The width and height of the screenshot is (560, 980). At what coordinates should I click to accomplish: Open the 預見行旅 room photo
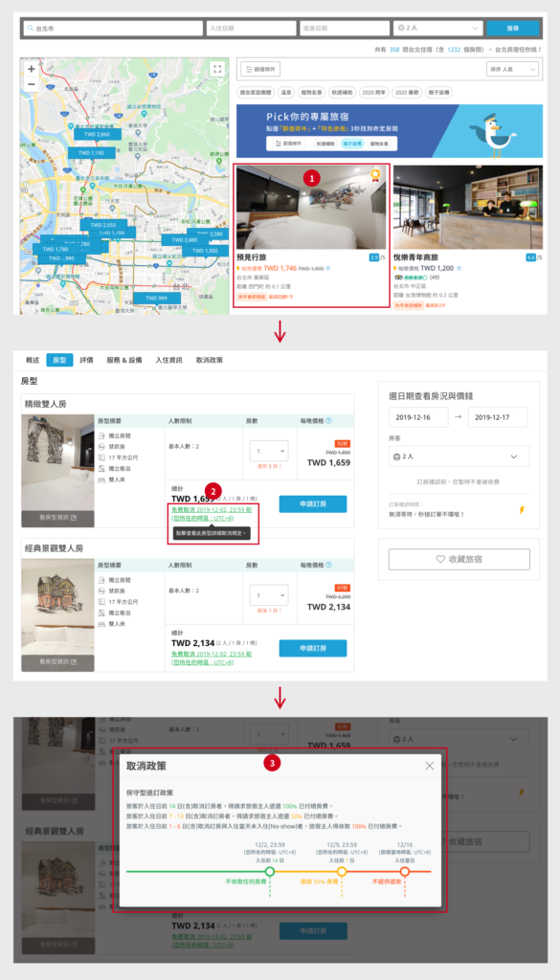tap(311, 208)
